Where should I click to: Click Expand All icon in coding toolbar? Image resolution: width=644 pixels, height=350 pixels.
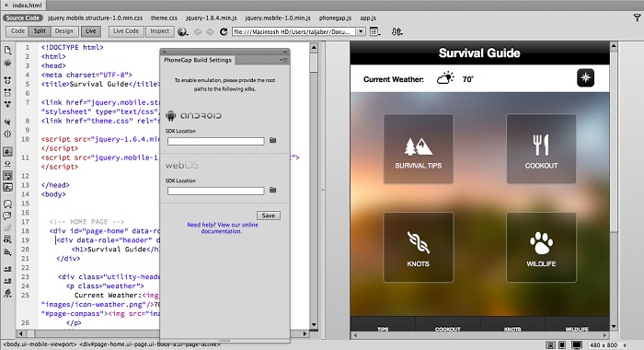click(7, 104)
